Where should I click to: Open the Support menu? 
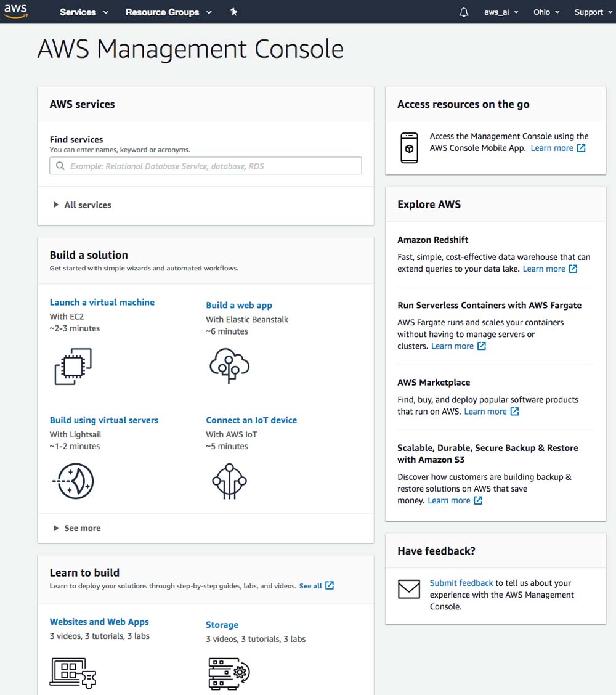coord(593,12)
